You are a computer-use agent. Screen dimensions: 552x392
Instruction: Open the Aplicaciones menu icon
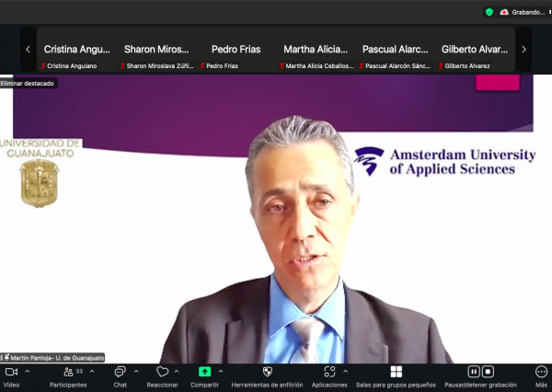tap(329, 372)
